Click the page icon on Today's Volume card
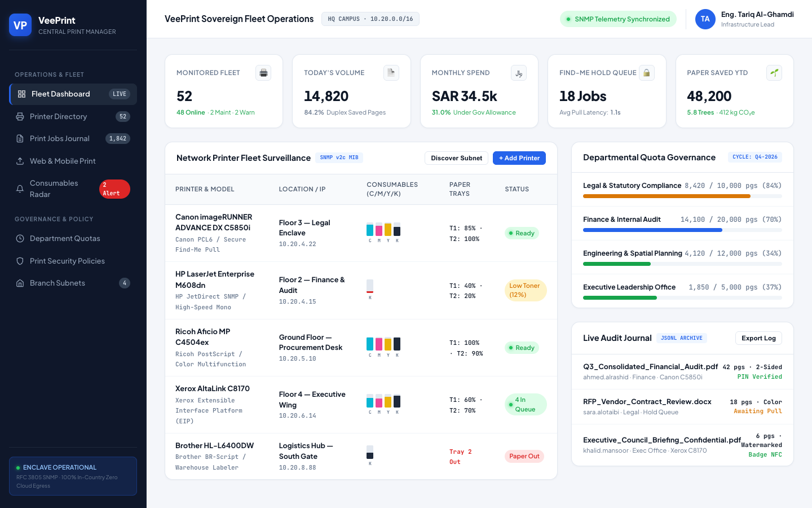 391,73
